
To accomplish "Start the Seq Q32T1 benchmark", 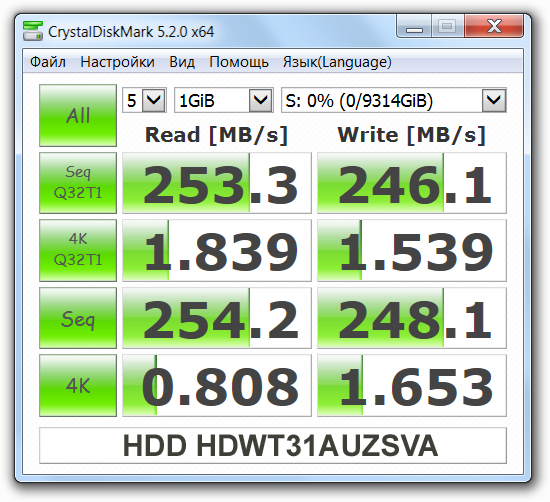I will [78, 183].
